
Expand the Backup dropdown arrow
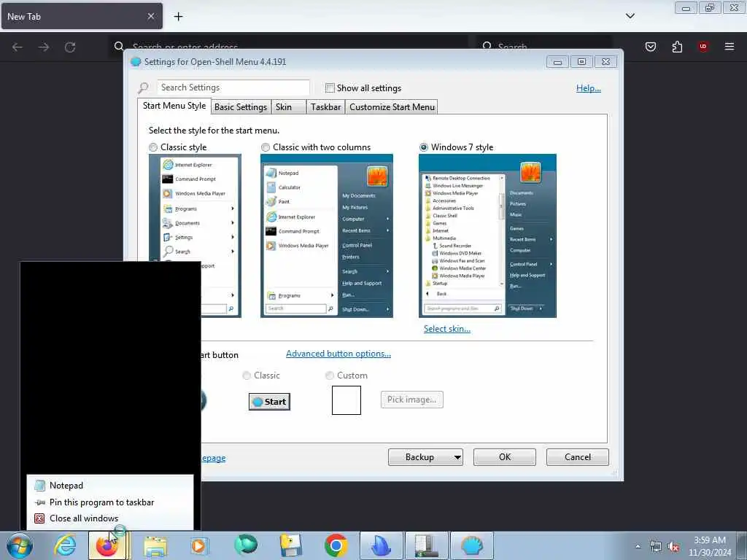coord(457,457)
